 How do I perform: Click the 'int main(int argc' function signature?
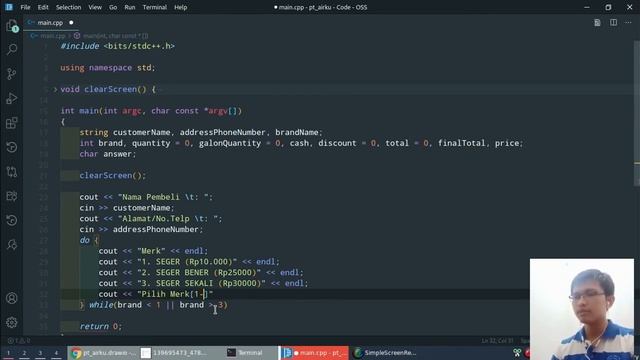click(151, 111)
